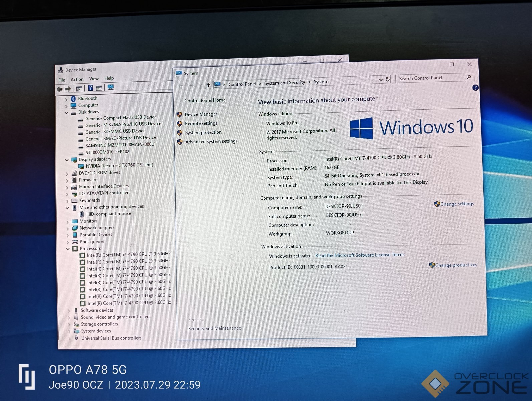Collapse the Disk drives category

(66, 113)
